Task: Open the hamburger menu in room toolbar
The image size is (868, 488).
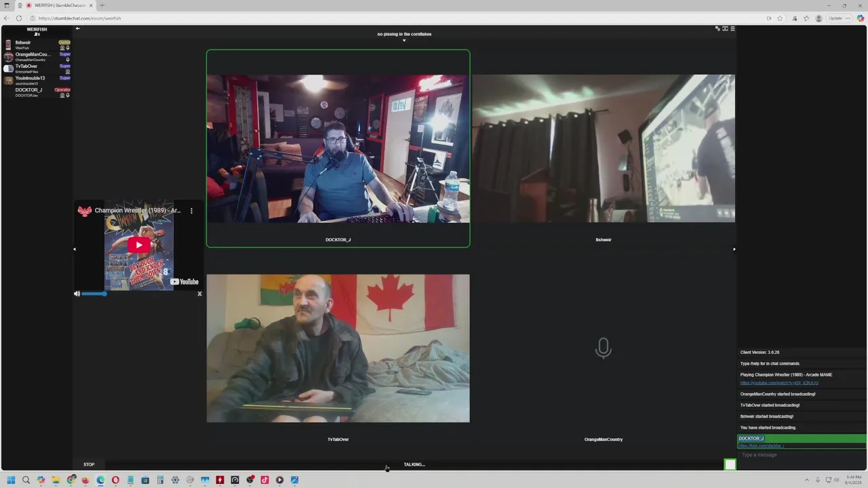Action: click(732, 28)
